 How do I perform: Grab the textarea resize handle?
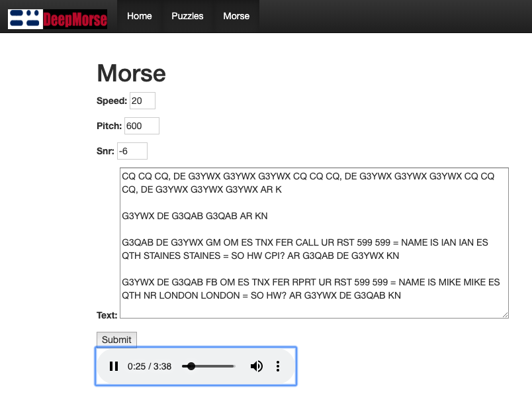[x=505, y=315]
